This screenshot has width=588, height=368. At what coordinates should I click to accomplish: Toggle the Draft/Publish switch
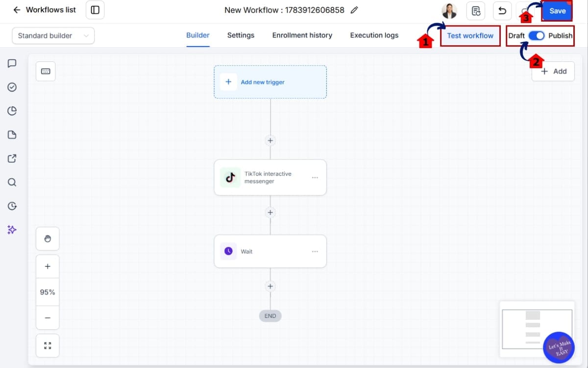(537, 35)
